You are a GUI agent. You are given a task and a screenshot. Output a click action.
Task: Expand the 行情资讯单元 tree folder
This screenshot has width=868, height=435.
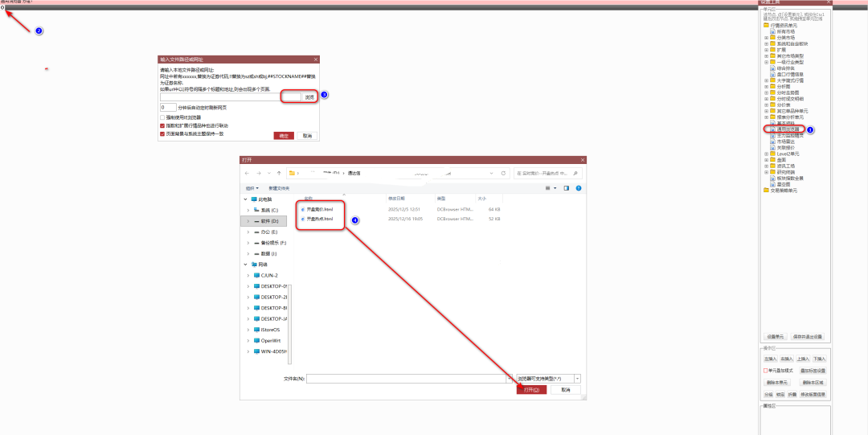tap(765, 26)
